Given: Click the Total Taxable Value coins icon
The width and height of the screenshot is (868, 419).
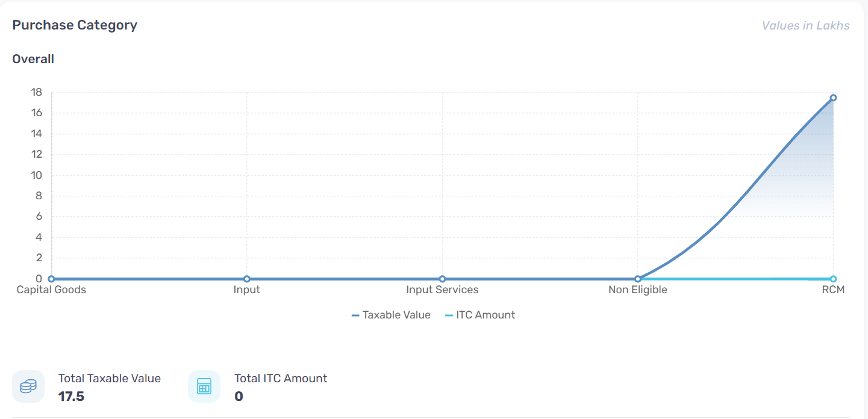Looking at the screenshot, I should click(28, 386).
